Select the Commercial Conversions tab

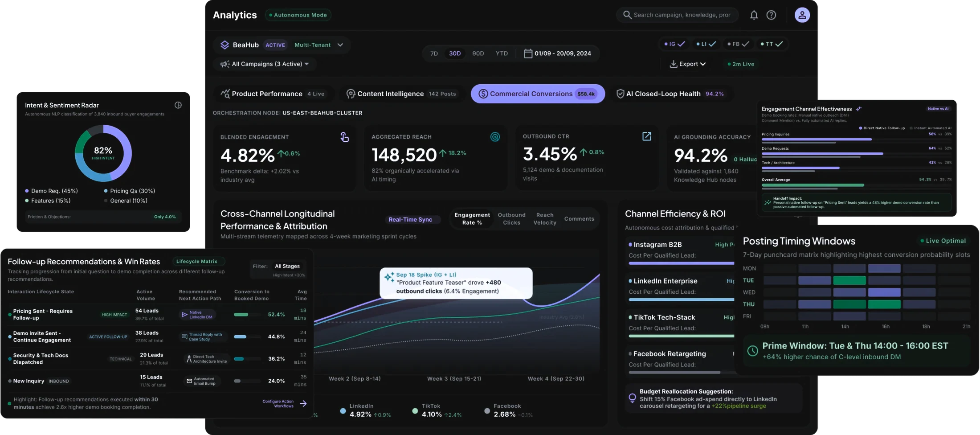click(x=538, y=94)
